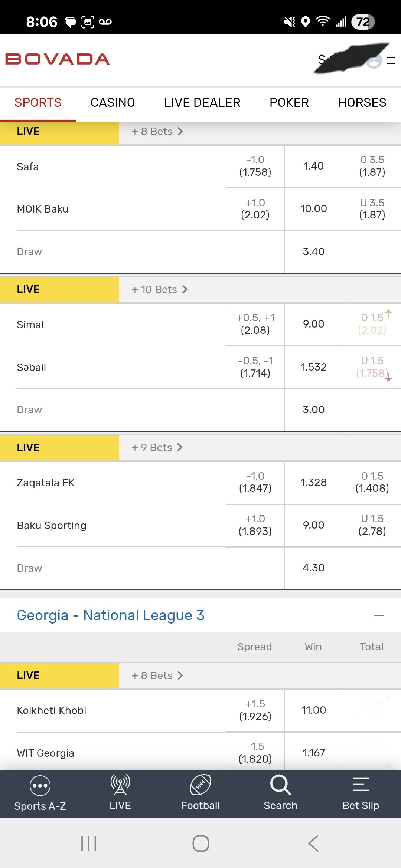This screenshot has height=868, width=401.
Task: Expand +10 Bets for Simal match
Action: pos(159,289)
